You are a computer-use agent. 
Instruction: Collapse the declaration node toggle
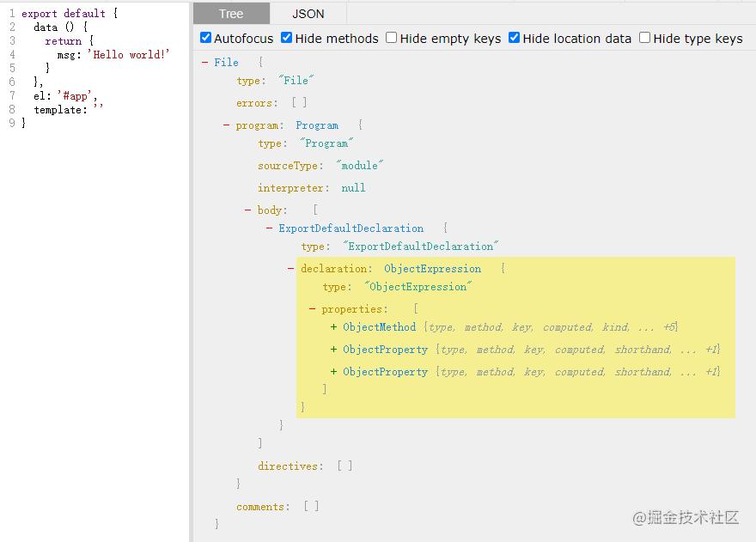[290, 269]
